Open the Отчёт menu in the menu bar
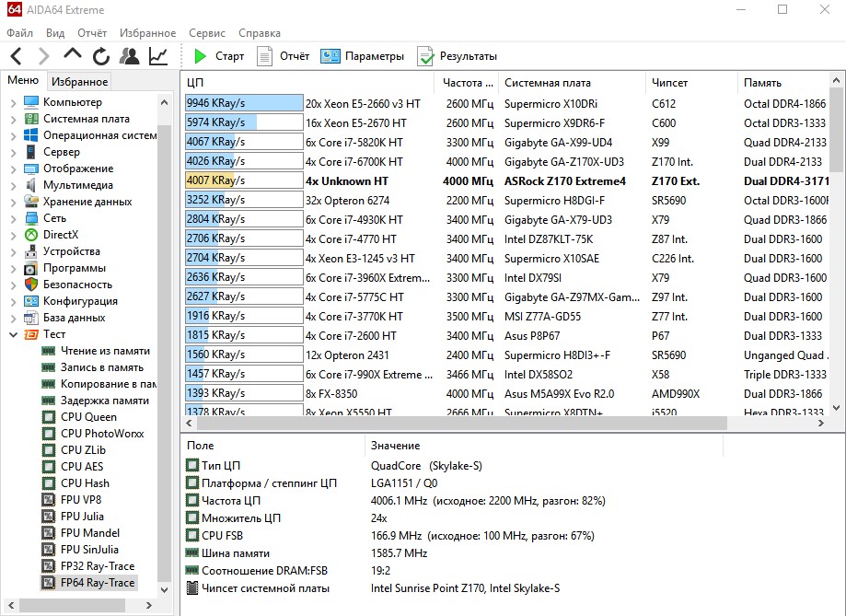This screenshot has width=846, height=616. coord(92,33)
